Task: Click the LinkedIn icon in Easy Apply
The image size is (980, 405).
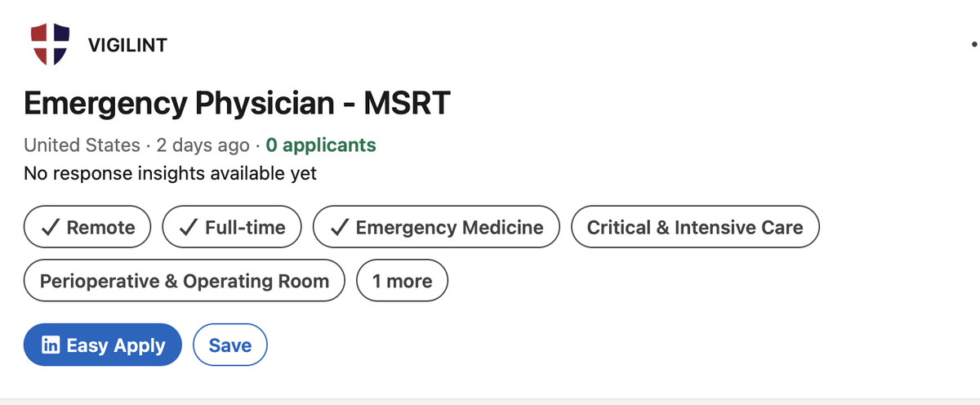Action: [x=51, y=345]
